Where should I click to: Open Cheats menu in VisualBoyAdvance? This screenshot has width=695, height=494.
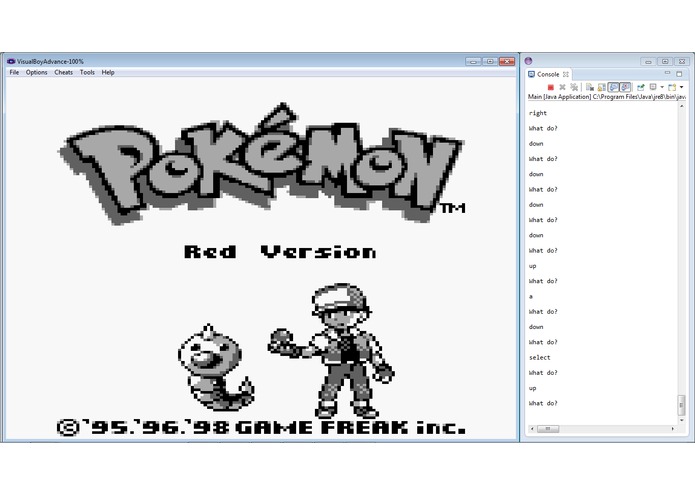tap(63, 72)
